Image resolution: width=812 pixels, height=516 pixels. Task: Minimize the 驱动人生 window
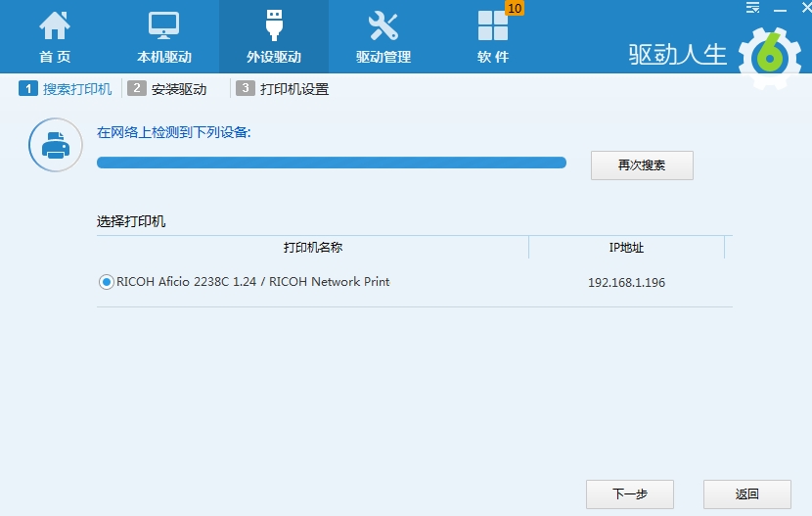pyautogui.click(x=780, y=9)
